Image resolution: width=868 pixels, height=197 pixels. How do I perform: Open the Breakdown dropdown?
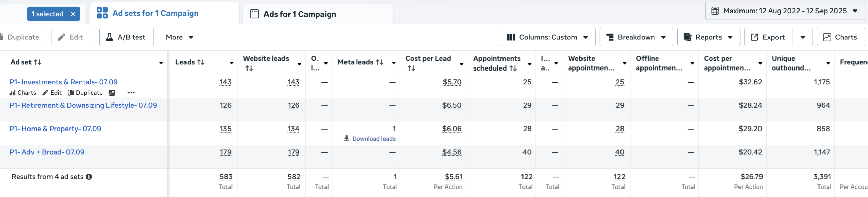tap(636, 37)
